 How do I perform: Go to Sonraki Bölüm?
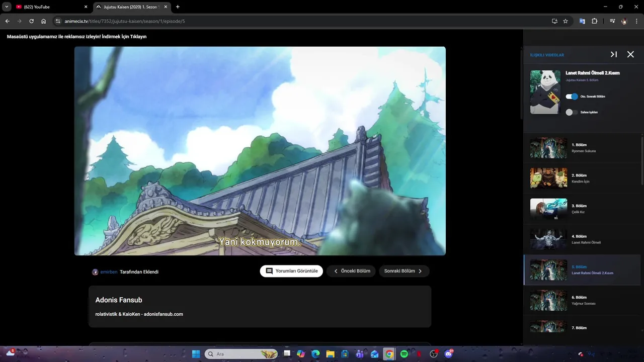pos(404,271)
